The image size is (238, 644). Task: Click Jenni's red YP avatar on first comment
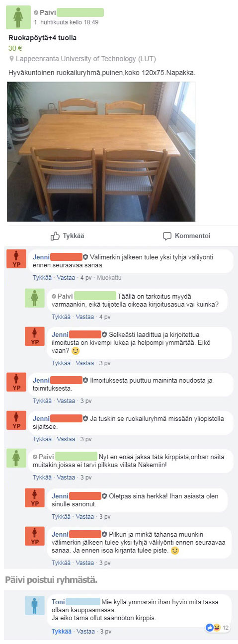pyautogui.click(x=16, y=259)
